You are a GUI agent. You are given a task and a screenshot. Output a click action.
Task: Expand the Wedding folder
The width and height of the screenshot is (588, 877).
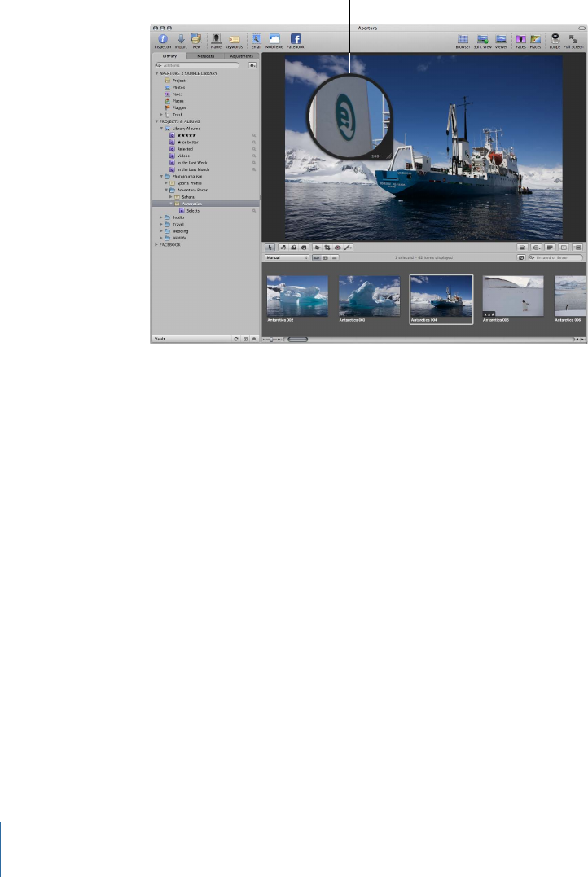[x=161, y=231]
